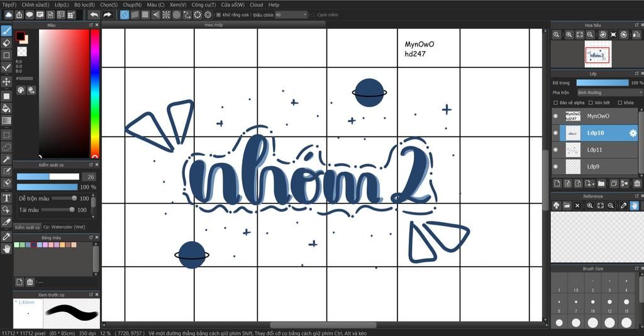Select the Lớp11 layer row
The height and width of the screenshot is (336, 644).
click(595, 150)
